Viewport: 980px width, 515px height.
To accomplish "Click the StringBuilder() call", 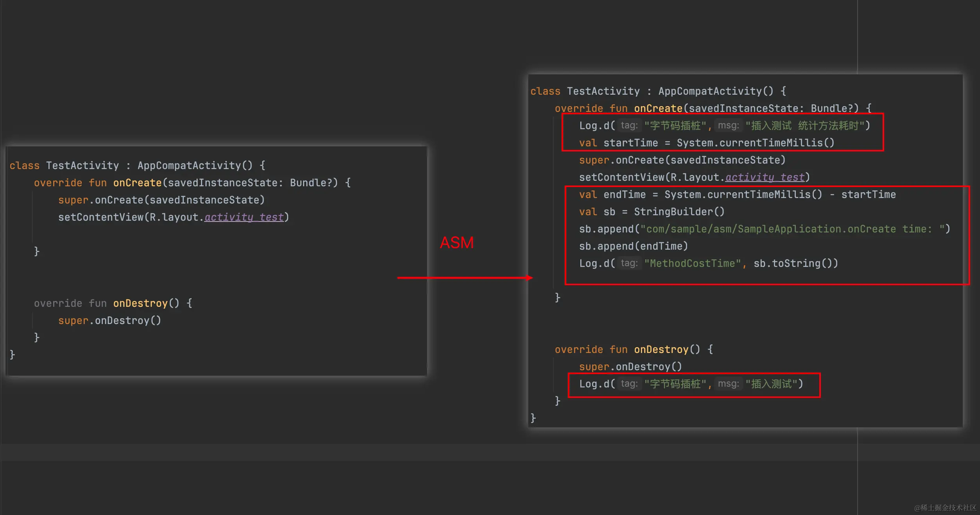I will (679, 212).
